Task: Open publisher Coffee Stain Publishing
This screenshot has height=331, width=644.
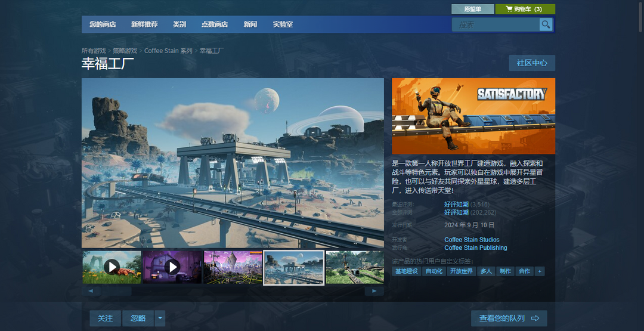Action: pyautogui.click(x=476, y=248)
